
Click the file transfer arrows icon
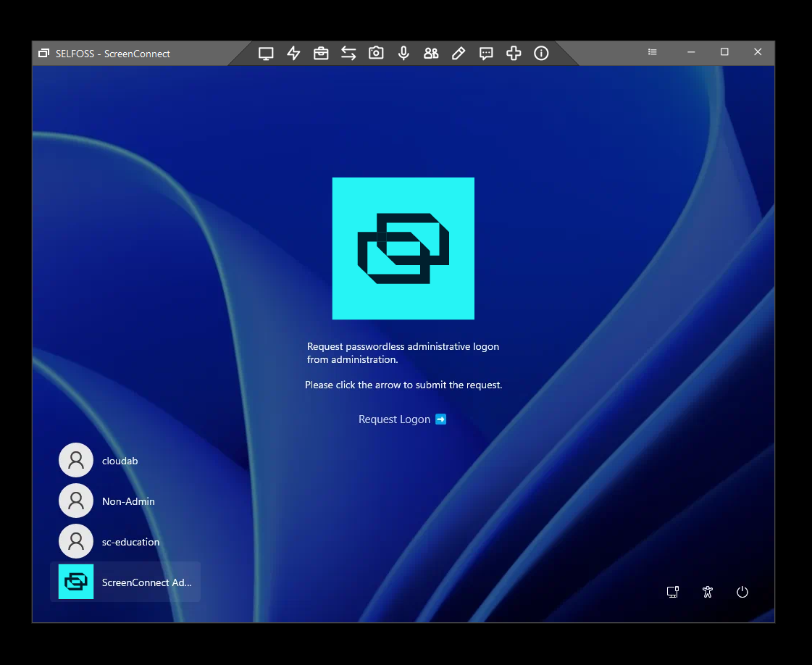tap(348, 54)
